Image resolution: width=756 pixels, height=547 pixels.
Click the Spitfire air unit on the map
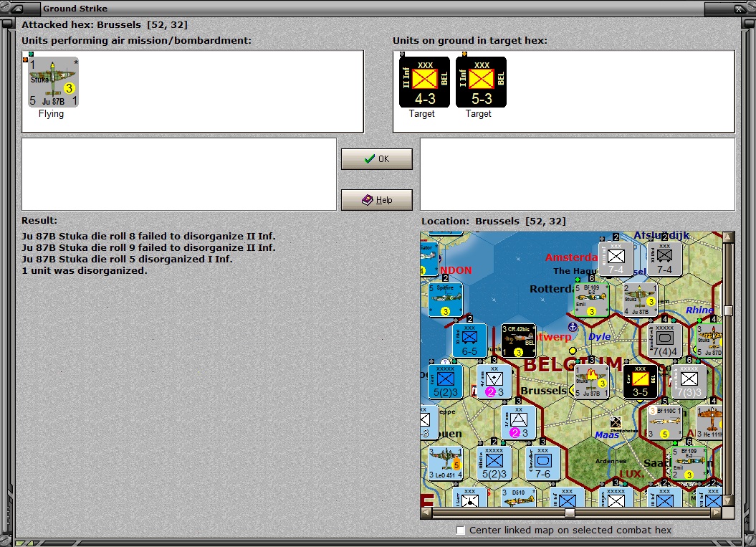[445, 300]
